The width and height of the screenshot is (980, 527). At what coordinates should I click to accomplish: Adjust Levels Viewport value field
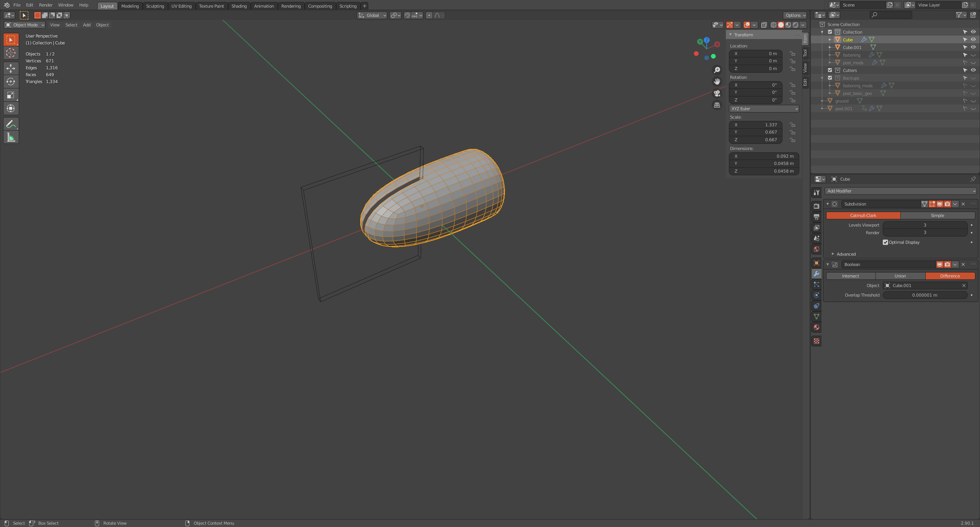click(x=925, y=225)
